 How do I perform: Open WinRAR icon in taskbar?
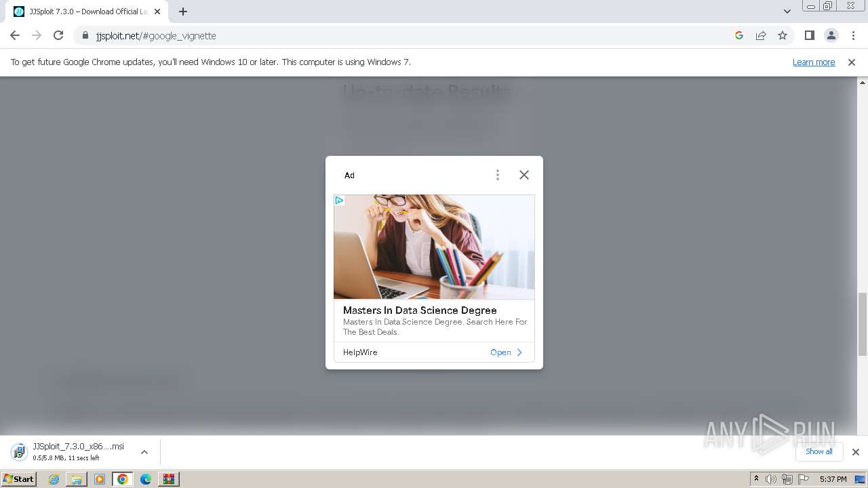[169, 479]
